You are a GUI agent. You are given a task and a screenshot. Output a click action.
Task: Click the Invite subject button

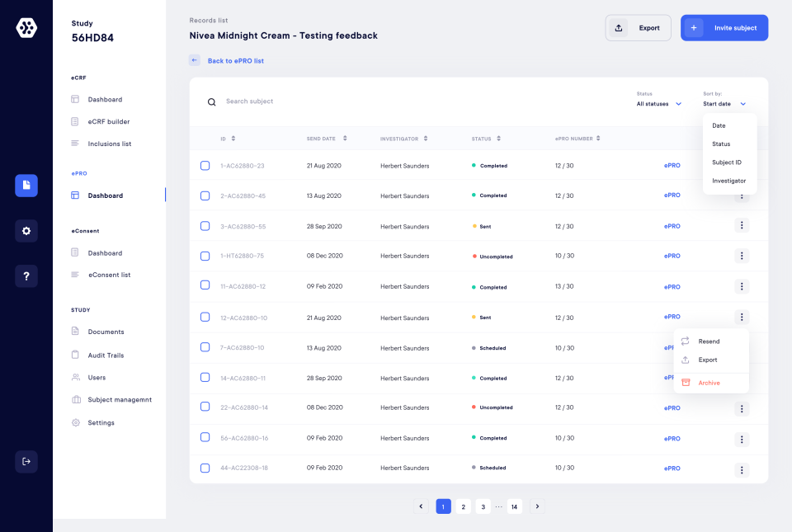[724, 27]
